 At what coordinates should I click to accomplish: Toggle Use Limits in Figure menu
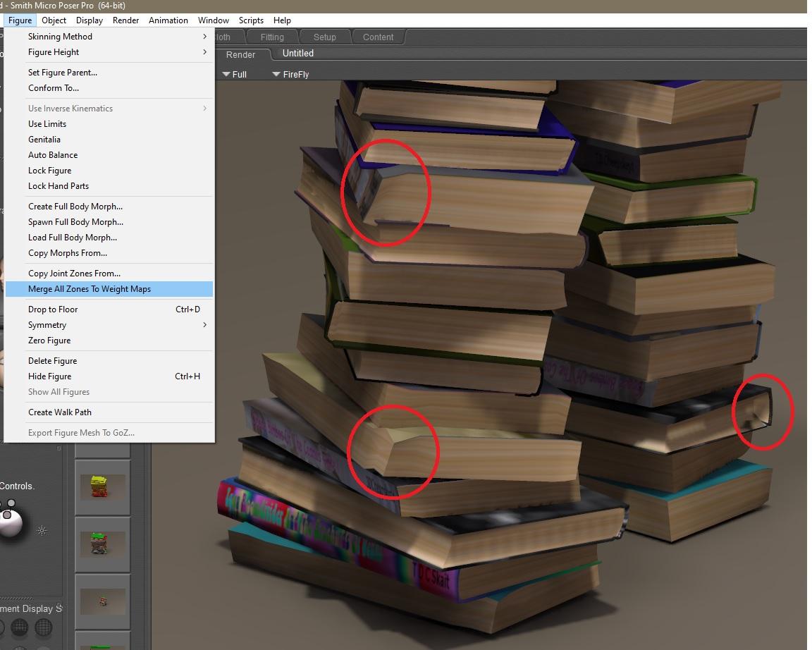click(109, 124)
